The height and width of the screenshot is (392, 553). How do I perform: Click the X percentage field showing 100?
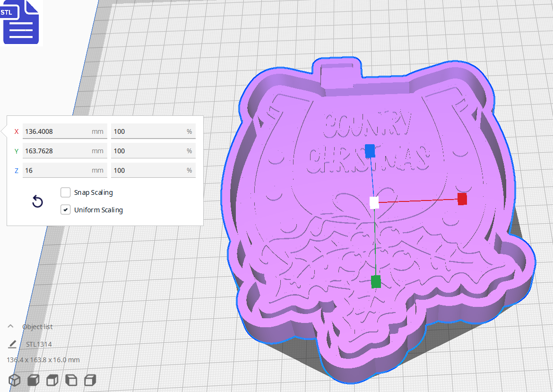153,131
